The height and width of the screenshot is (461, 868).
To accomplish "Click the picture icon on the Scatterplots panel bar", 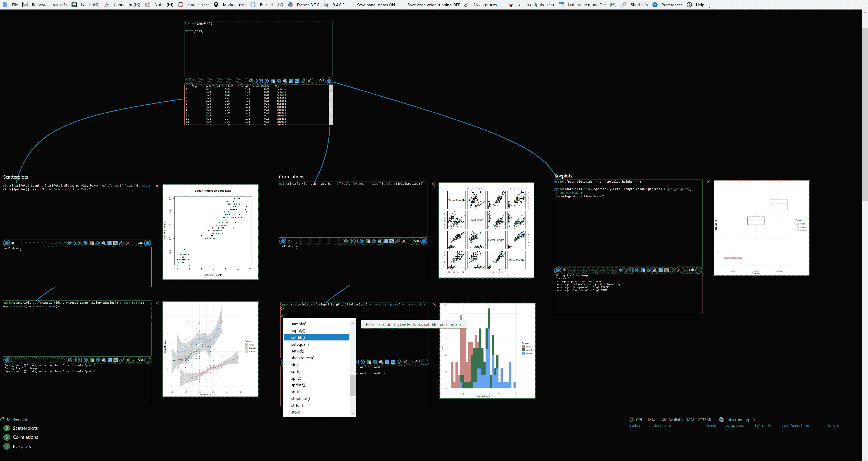I will 115,243.
